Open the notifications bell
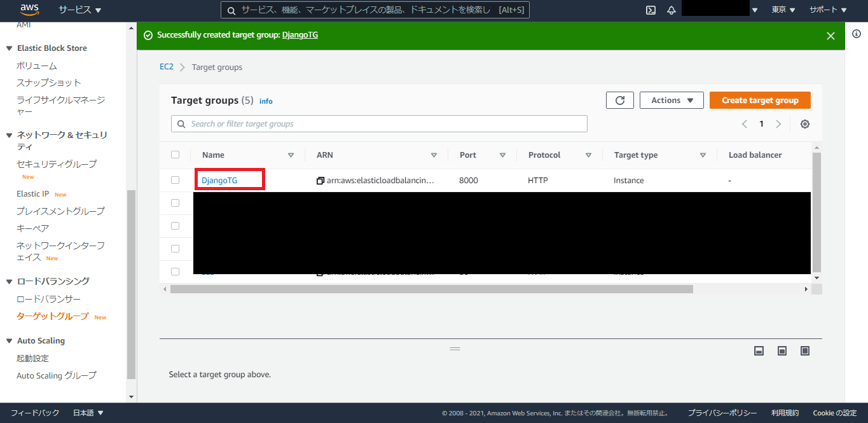Image resolution: width=868 pixels, height=423 pixels. coord(671,10)
